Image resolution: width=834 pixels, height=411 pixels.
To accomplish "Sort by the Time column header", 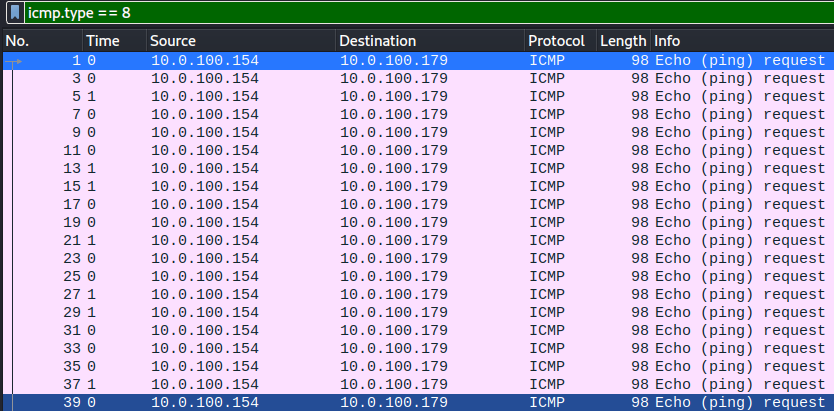I will point(114,41).
